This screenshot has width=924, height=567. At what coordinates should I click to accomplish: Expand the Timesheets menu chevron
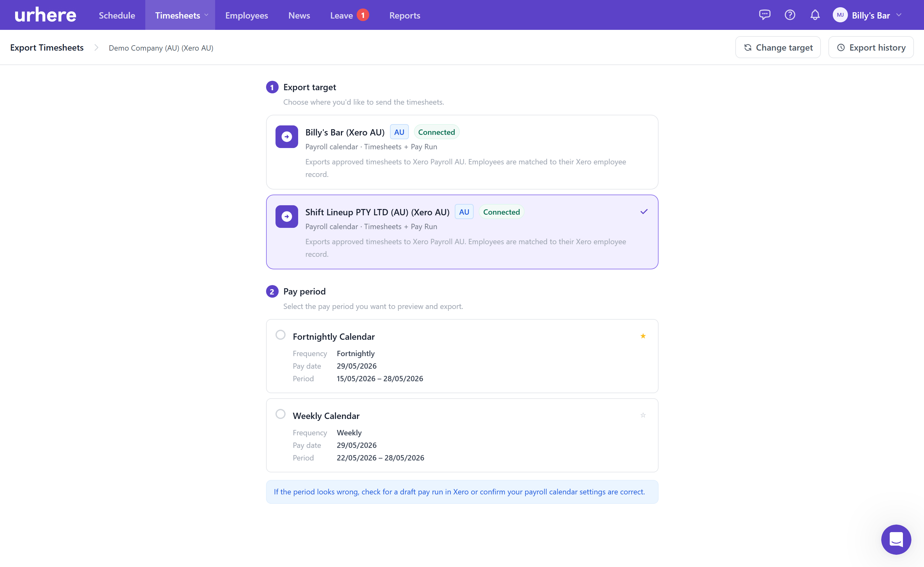point(206,15)
